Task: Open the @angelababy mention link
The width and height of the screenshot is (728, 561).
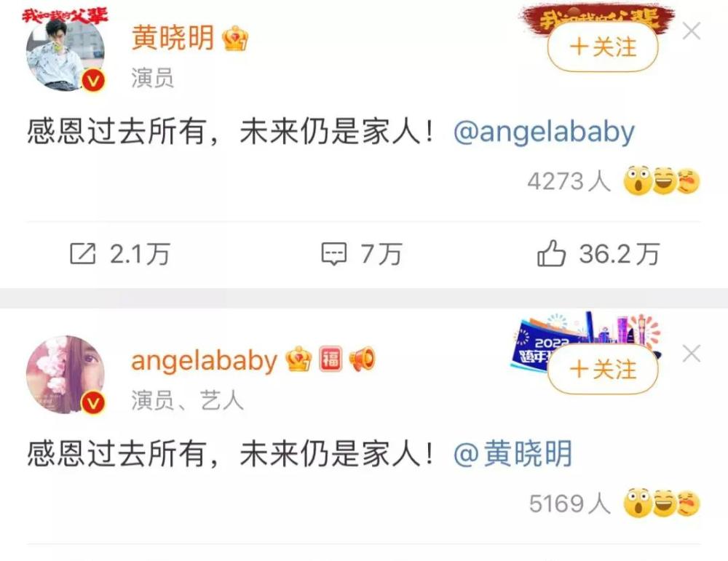Action: pyautogui.click(x=544, y=132)
